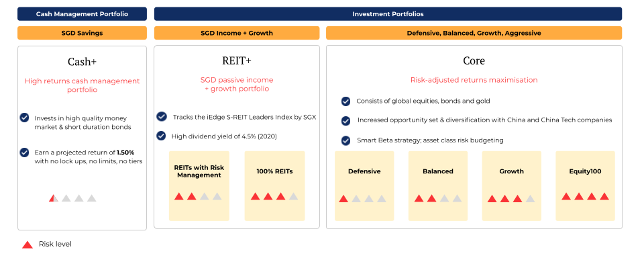Click risk triangles under Defensive card
This screenshot has width=644, height=260.
click(x=363, y=199)
